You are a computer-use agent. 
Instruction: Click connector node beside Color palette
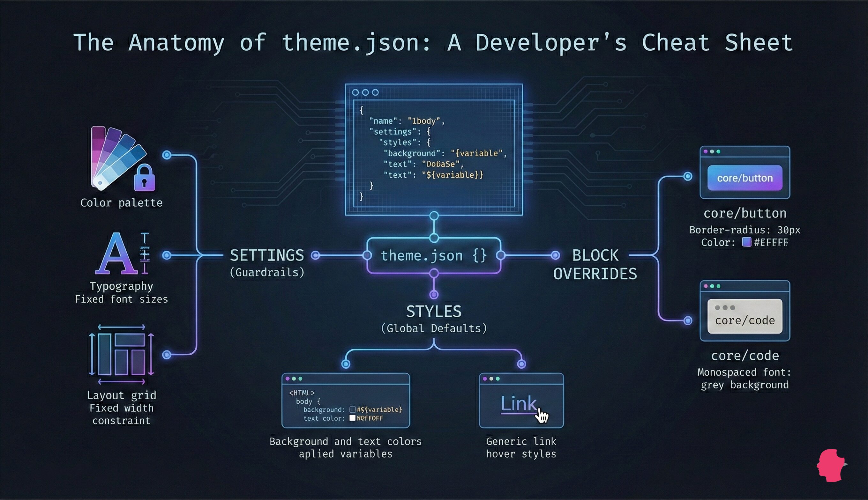click(167, 155)
